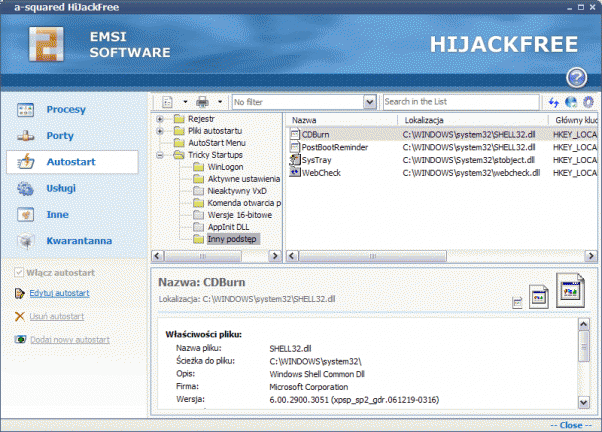The image size is (602, 432).
Task: Select AppInit DLL tree item
Action: point(228,227)
